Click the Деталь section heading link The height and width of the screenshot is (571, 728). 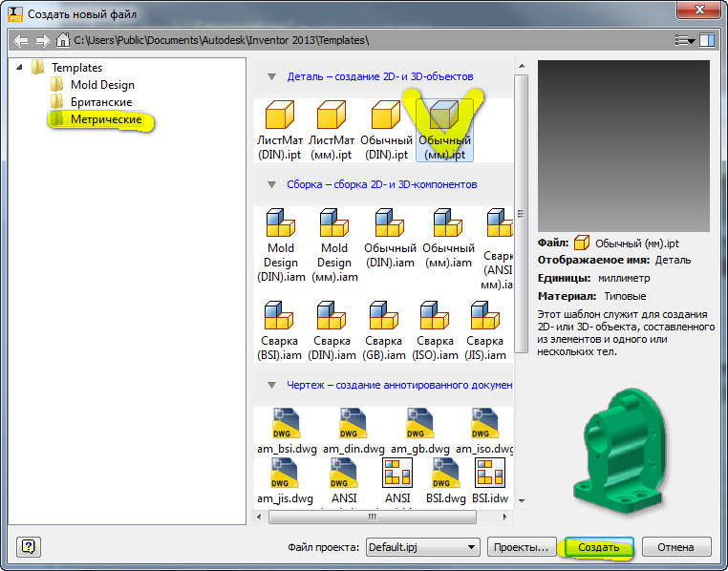tap(380, 76)
